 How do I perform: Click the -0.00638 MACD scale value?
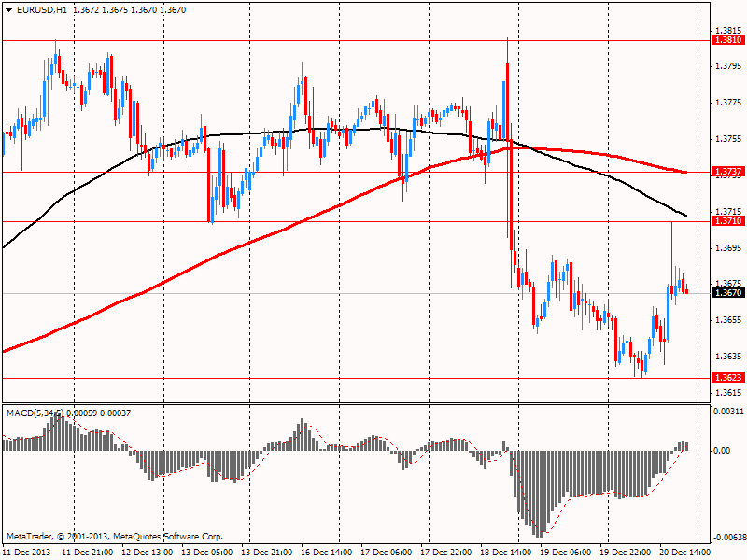729,538
